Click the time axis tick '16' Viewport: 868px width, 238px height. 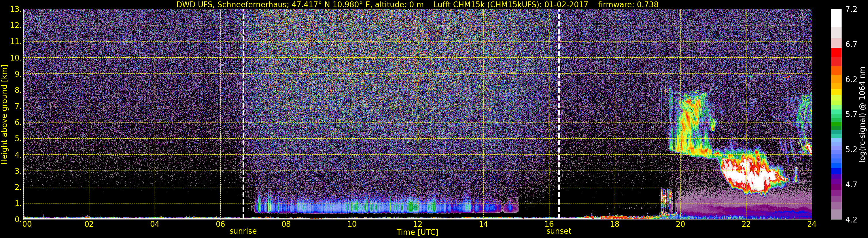(x=549, y=224)
